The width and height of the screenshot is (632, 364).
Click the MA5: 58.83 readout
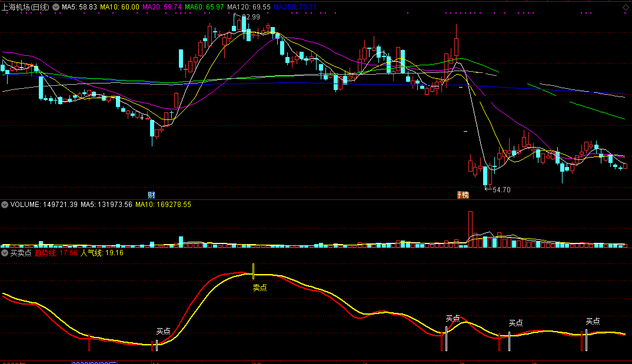coord(79,7)
